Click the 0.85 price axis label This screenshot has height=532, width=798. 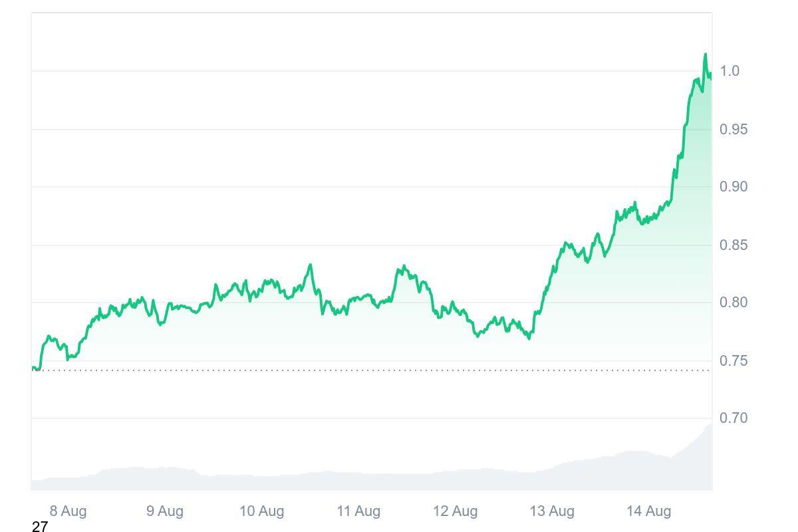[x=733, y=245]
